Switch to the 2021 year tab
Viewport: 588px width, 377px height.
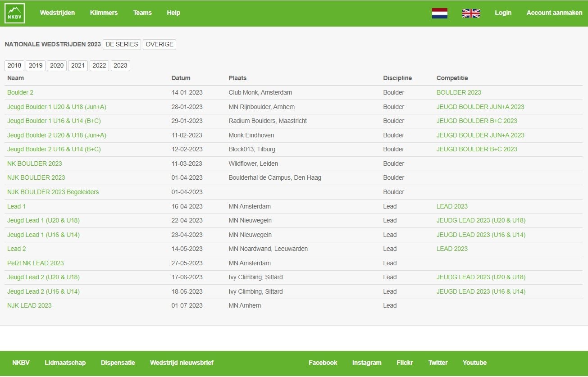[78, 65]
